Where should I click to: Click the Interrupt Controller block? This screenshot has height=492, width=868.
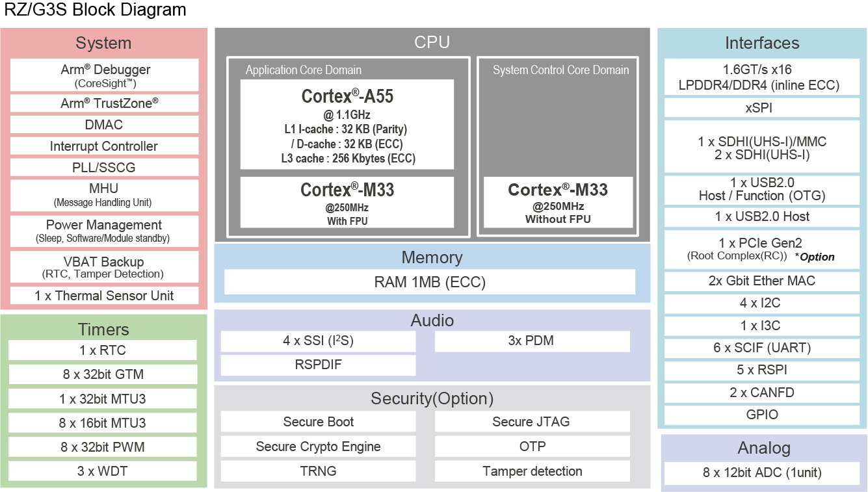point(105,146)
